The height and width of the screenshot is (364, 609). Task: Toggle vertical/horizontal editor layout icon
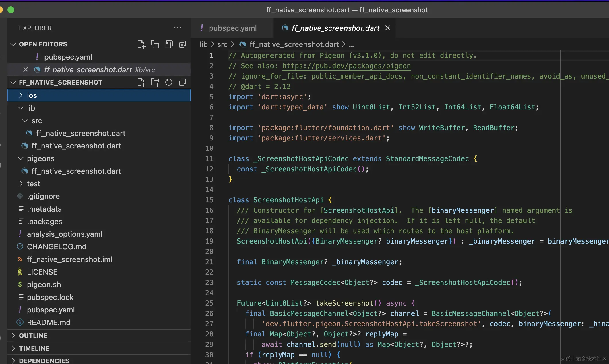pos(155,44)
